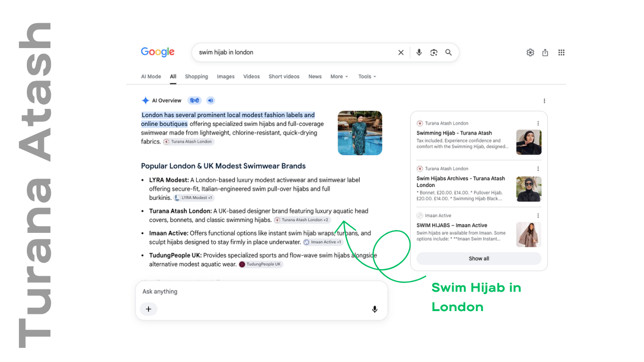
Task: Open Swimming Hijab - Turana Atash link
Action: (x=454, y=133)
